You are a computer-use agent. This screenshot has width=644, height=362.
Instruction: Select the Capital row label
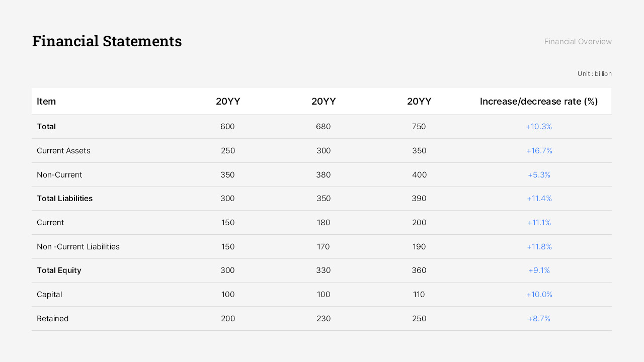[49, 295]
